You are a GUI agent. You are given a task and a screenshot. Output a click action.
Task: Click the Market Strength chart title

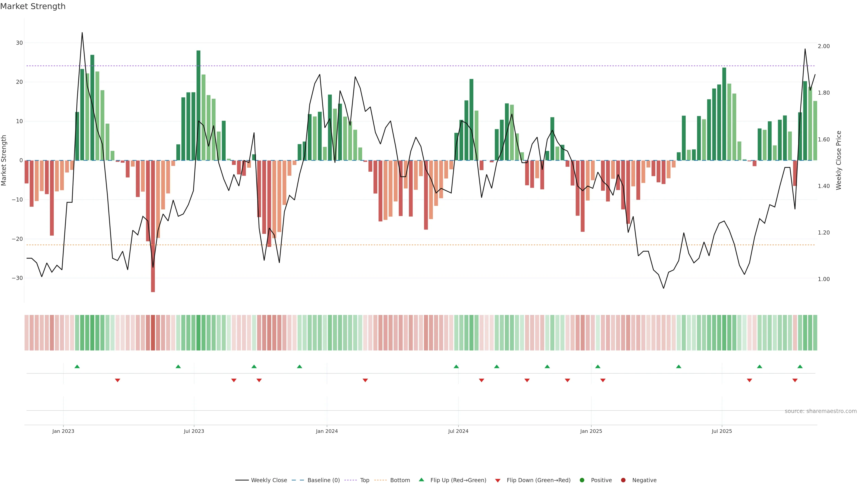(x=33, y=6)
